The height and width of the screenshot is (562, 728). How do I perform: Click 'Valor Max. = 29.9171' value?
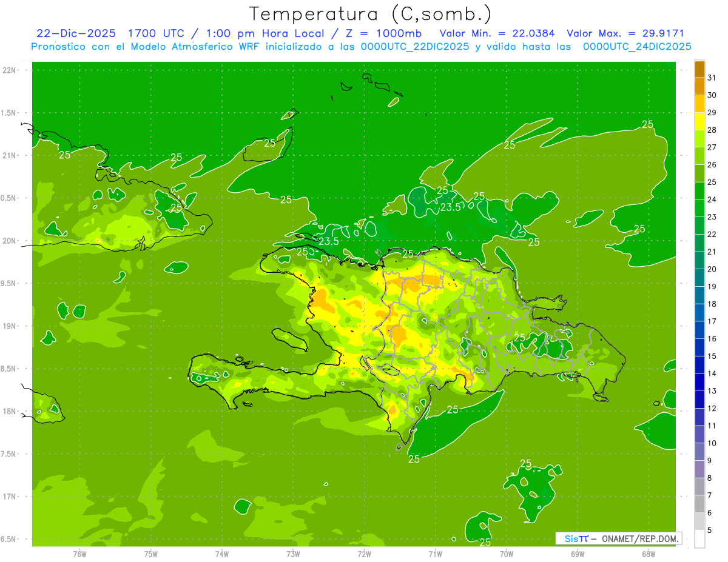click(x=625, y=33)
